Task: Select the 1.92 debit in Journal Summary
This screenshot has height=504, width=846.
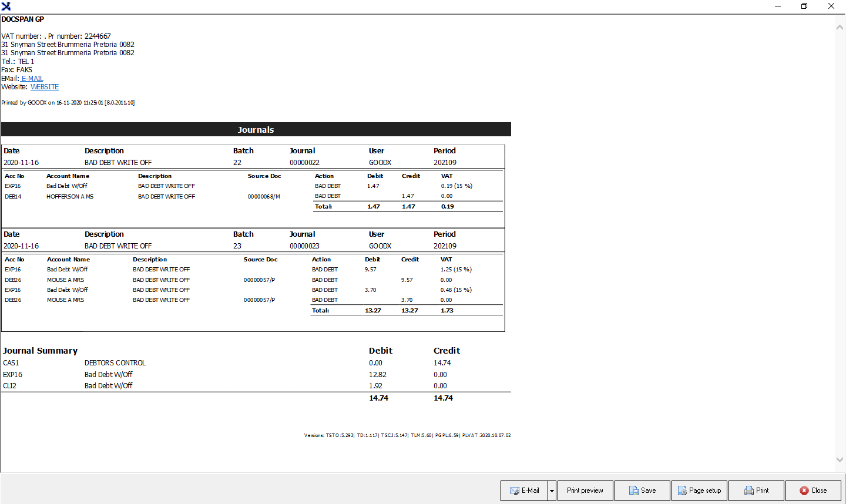Action: click(375, 386)
